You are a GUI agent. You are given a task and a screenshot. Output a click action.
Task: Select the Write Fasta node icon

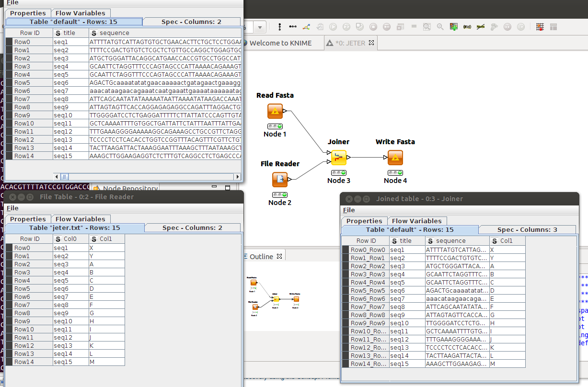(395, 158)
